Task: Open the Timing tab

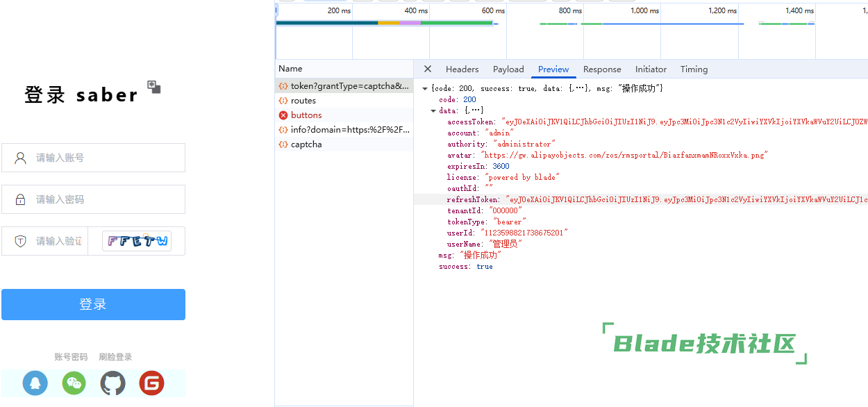Action: 694,69
